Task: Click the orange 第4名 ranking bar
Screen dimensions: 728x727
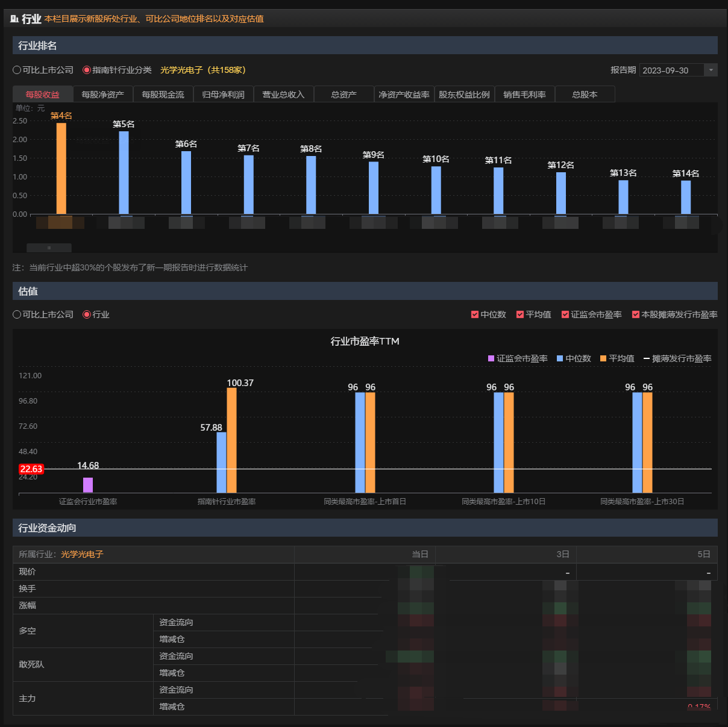Action: point(61,169)
